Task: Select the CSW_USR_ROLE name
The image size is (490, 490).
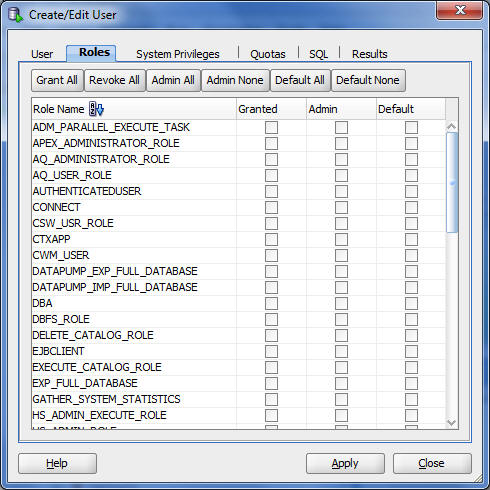Action: (73, 223)
